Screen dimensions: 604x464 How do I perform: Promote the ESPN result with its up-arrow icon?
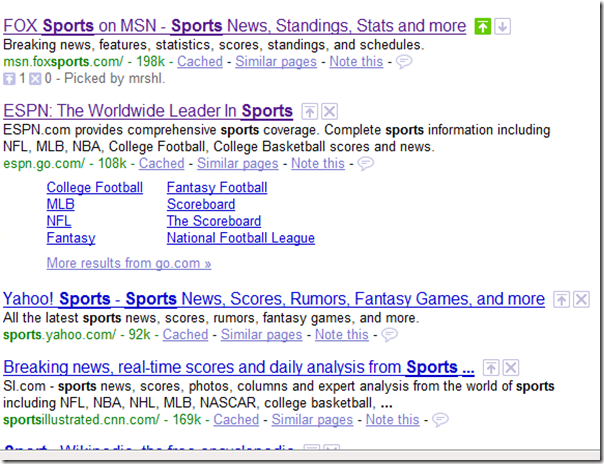pyautogui.click(x=309, y=112)
